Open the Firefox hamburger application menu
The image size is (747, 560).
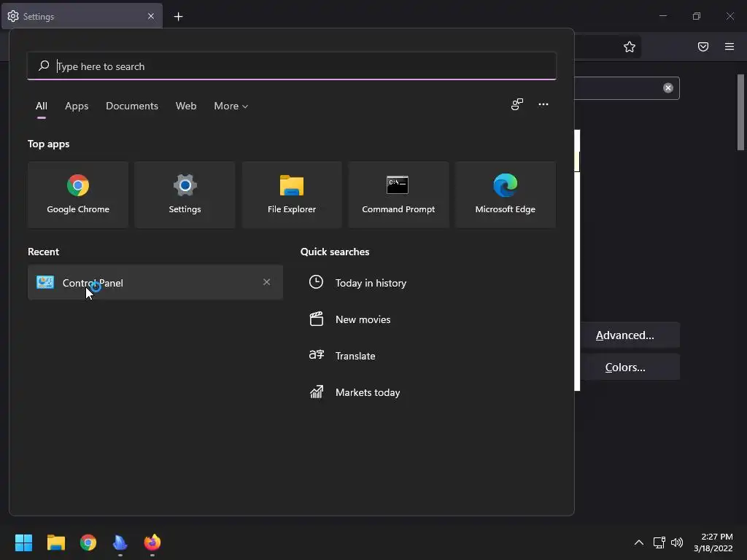(x=729, y=47)
